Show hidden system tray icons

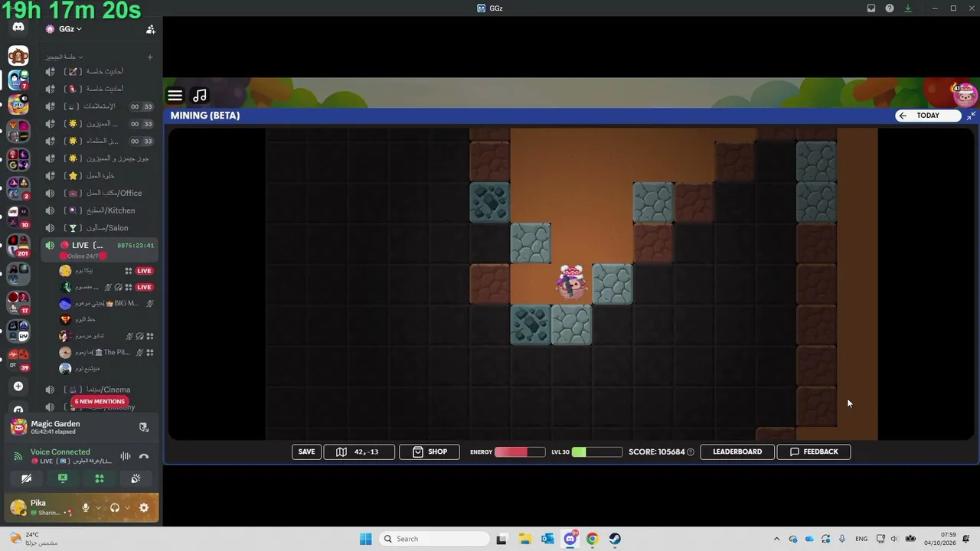(x=776, y=539)
